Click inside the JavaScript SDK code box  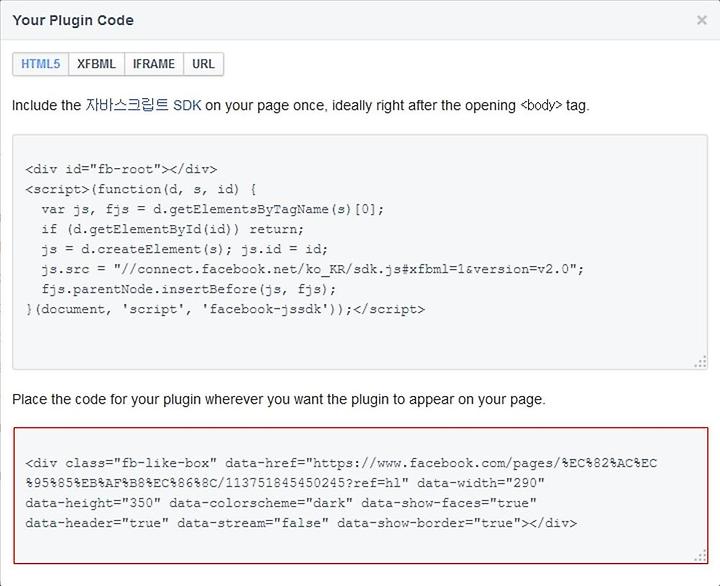(x=360, y=252)
